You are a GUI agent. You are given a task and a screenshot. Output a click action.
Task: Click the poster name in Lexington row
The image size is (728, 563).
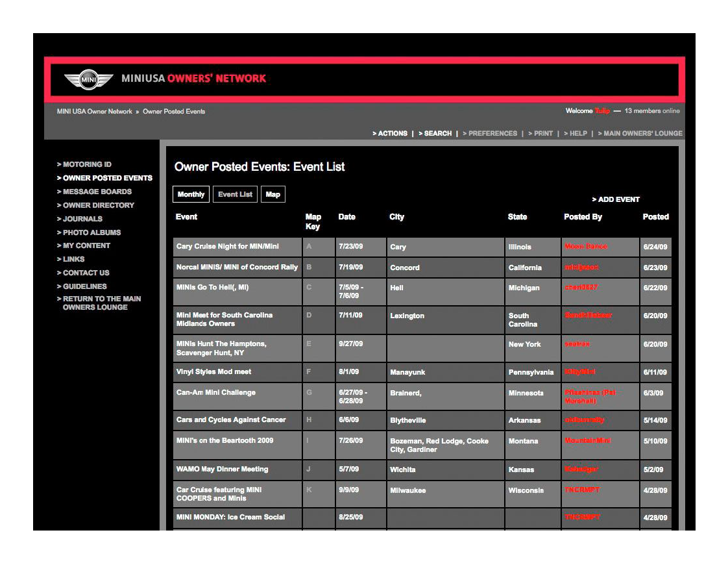(x=588, y=315)
